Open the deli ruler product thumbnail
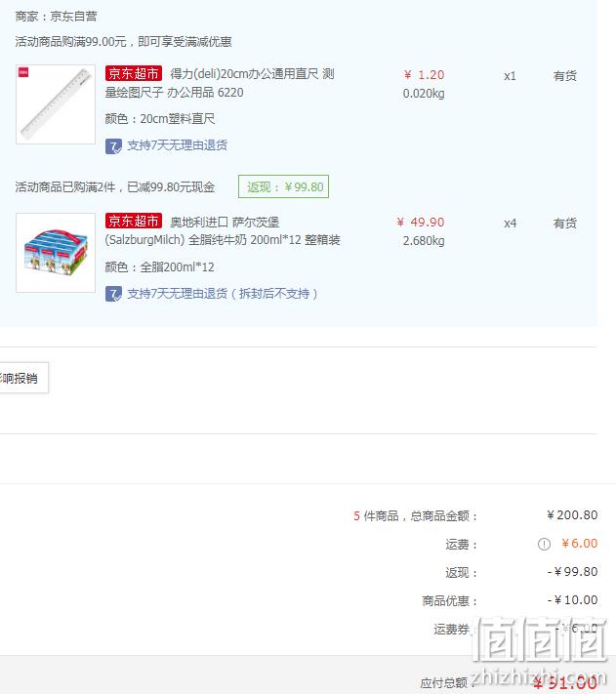The height and width of the screenshot is (694, 616). coord(56,104)
